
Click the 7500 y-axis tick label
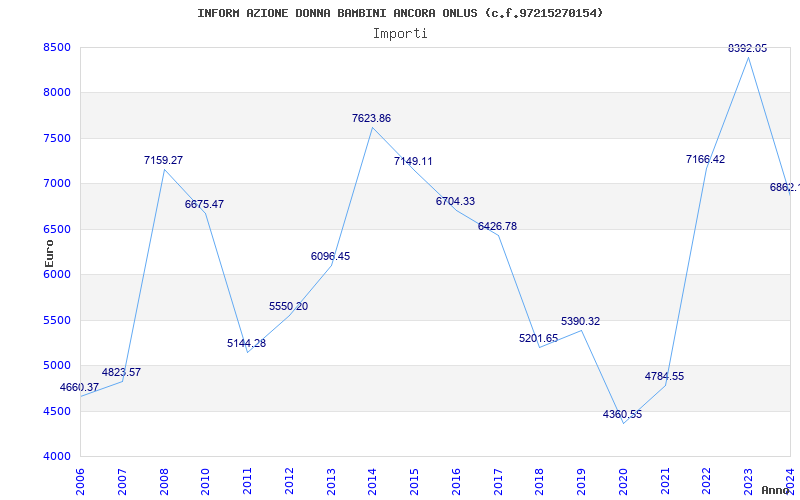tap(57, 139)
